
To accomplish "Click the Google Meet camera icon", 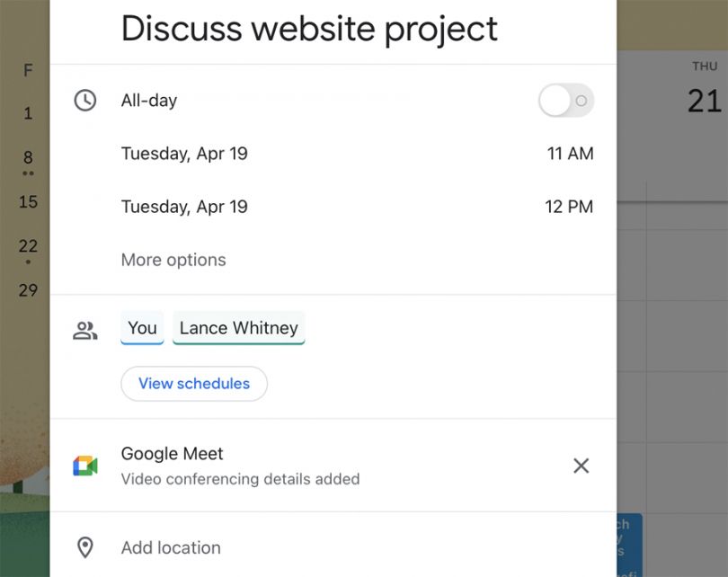I will coord(85,466).
